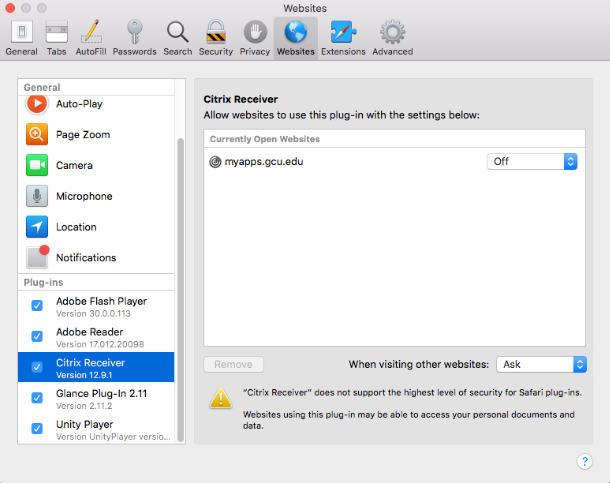Image resolution: width=610 pixels, height=483 pixels.
Task: Select the 'Unity Player' plug-in name
Action: [x=85, y=424]
